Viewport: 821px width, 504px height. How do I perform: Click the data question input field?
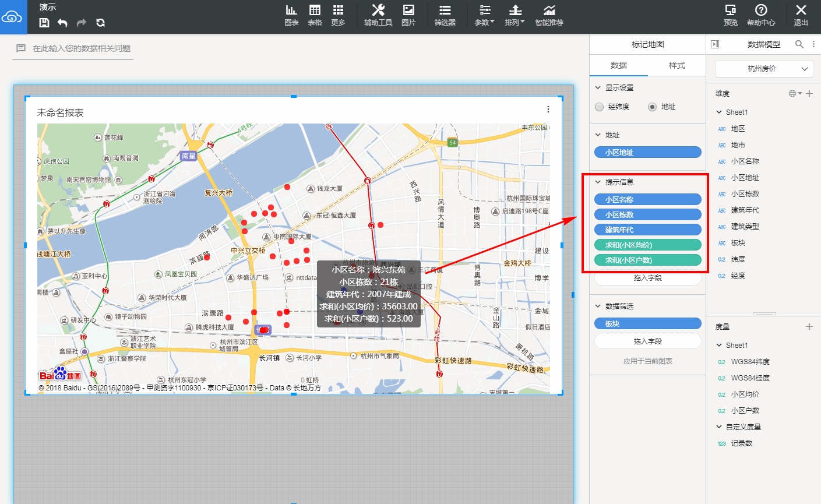pyautogui.click(x=73, y=48)
